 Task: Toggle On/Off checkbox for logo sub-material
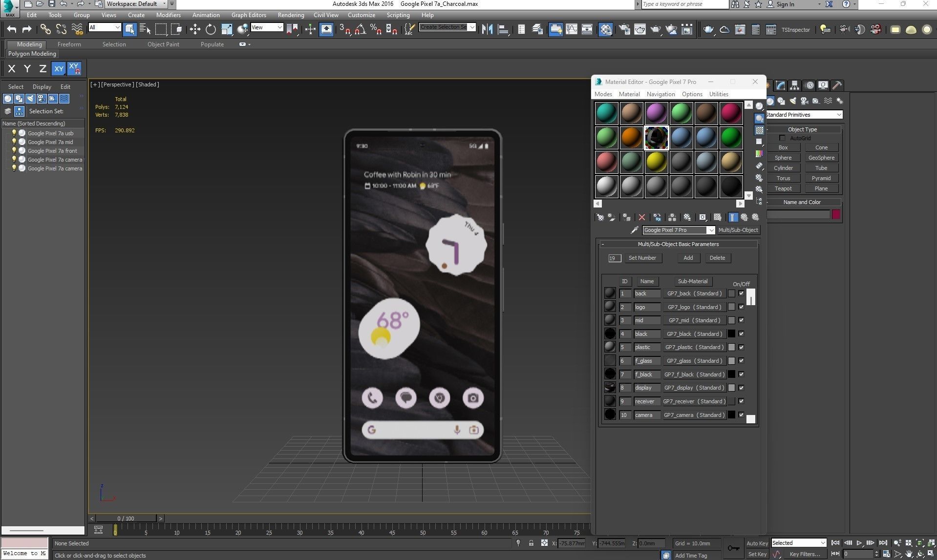click(741, 307)
